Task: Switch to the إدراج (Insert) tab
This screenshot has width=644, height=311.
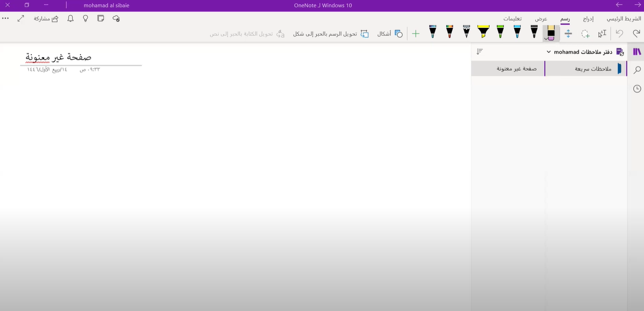Action: (588, 19)
